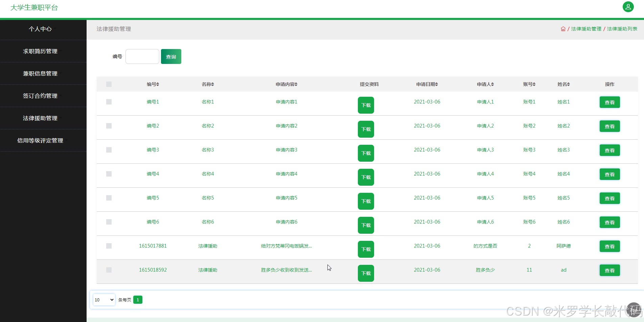Sort by 申请人 column arrows
Image resolution: width=644 pixels, height=322 pixels.
492,84
